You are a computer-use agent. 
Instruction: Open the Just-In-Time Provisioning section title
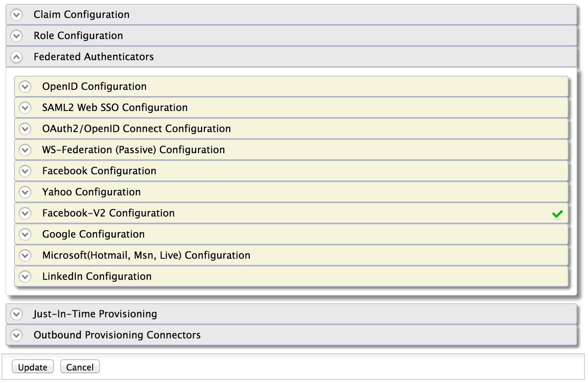coord(95,314)
